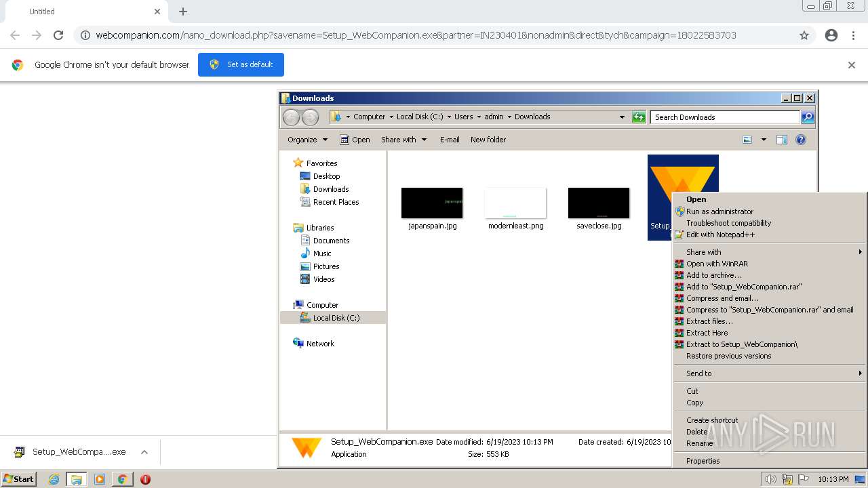Change the view using the views icon
The image size is (868, 488).
tap(747, 140)
